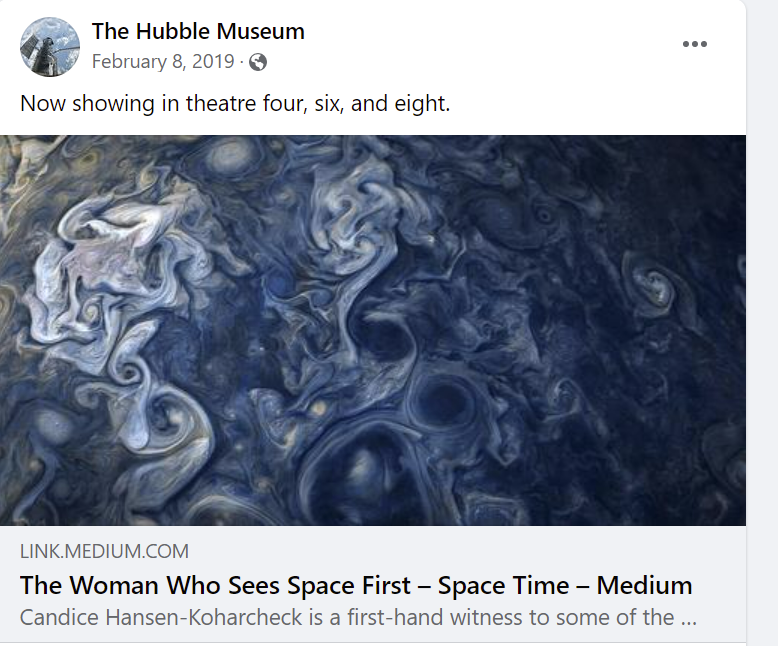Click the Hubble Museum profile picture
Image resolution: width=778 pixels, height=646 pixels.
(x=50, y=47)
